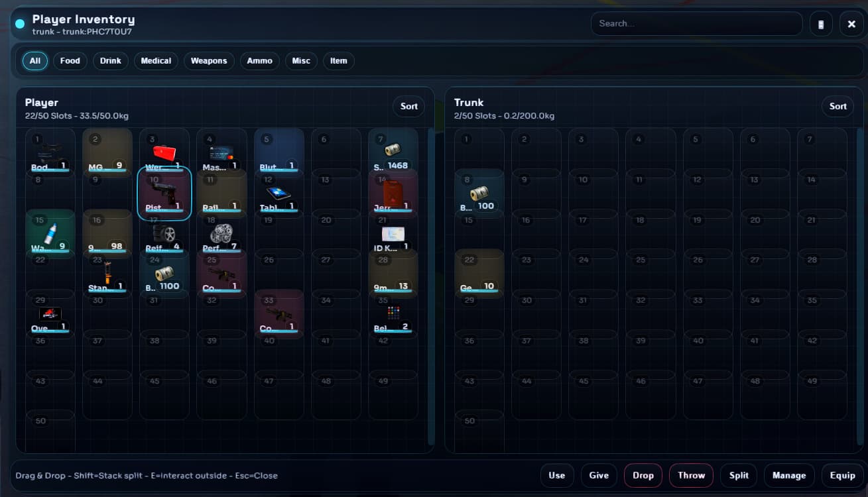The height and width of the screenshot is (497, 868).
Task: Click the Mastercard credit card item
Action: [x=221, y=152]
